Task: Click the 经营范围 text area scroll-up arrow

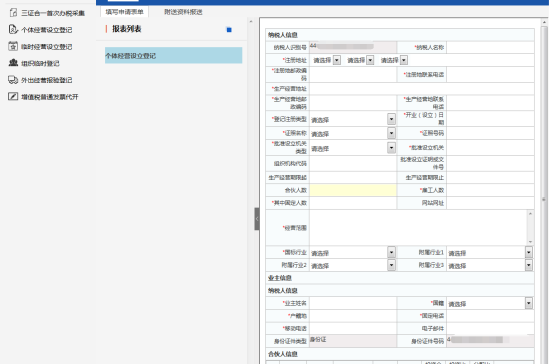Action: 530,213
